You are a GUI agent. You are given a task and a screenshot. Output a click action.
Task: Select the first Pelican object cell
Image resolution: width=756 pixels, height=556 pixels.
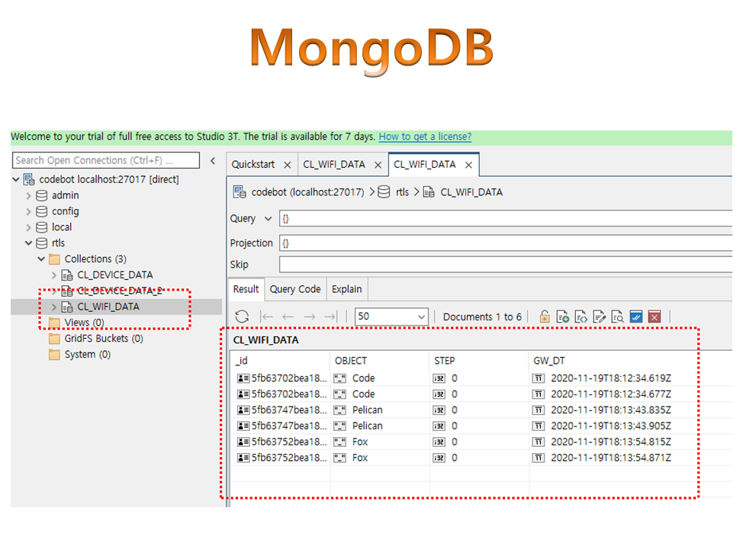(x=379, y=410)
